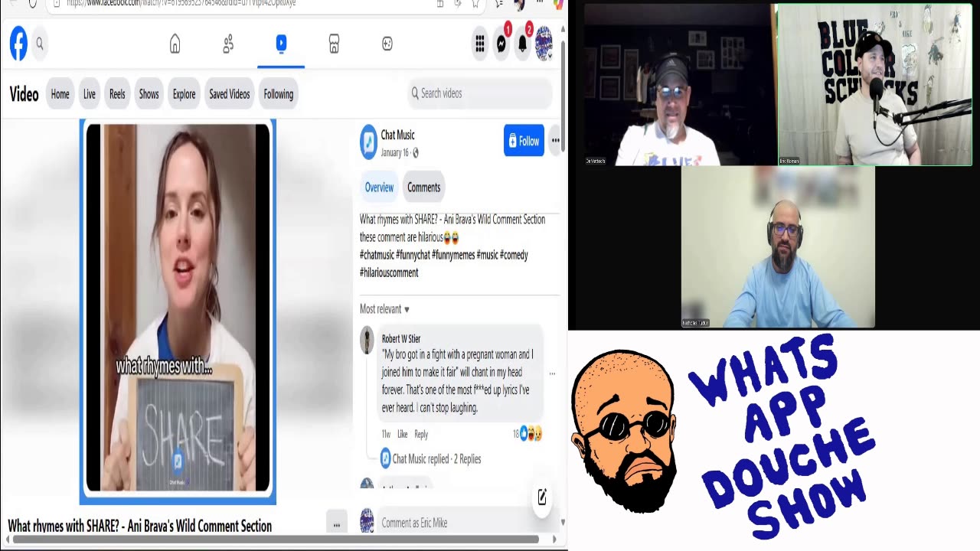Select the Video tab icon in top navigation
This screenshot has width=980, height=551.
tap(281, 44)
